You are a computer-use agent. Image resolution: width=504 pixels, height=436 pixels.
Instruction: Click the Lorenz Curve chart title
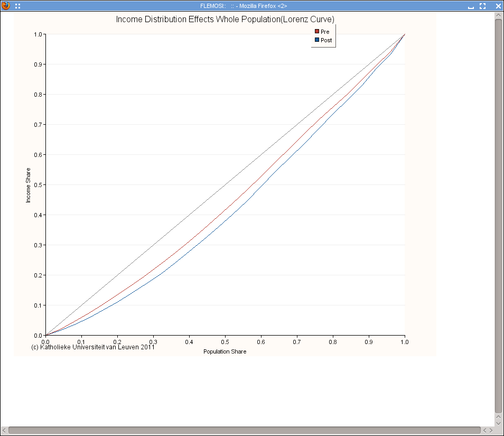(x=225, y=19)
